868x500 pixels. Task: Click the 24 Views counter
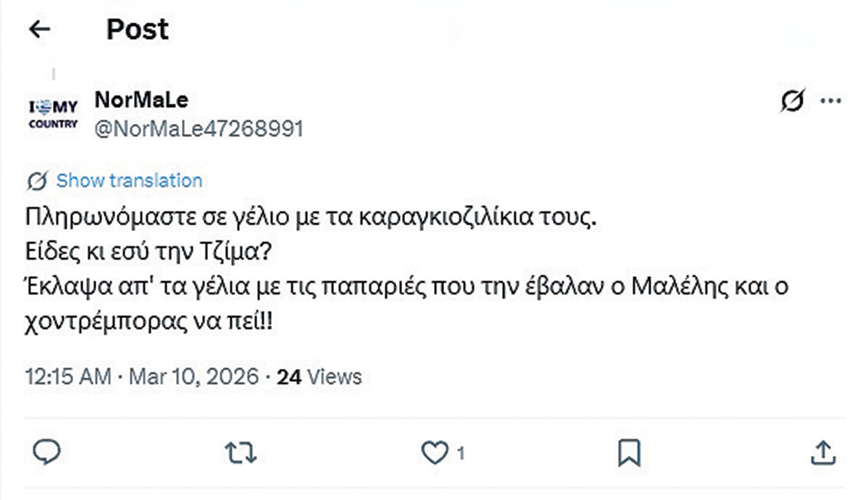coord(319,377)
